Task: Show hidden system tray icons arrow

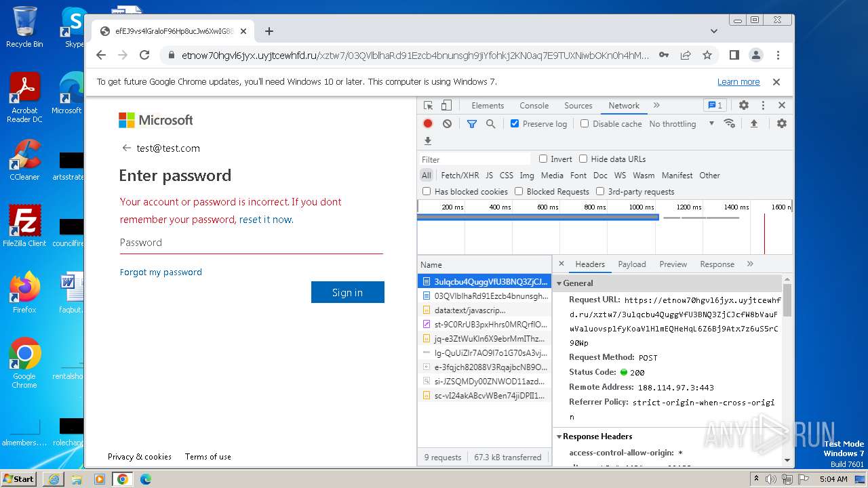Action: (x=756, y=479)
